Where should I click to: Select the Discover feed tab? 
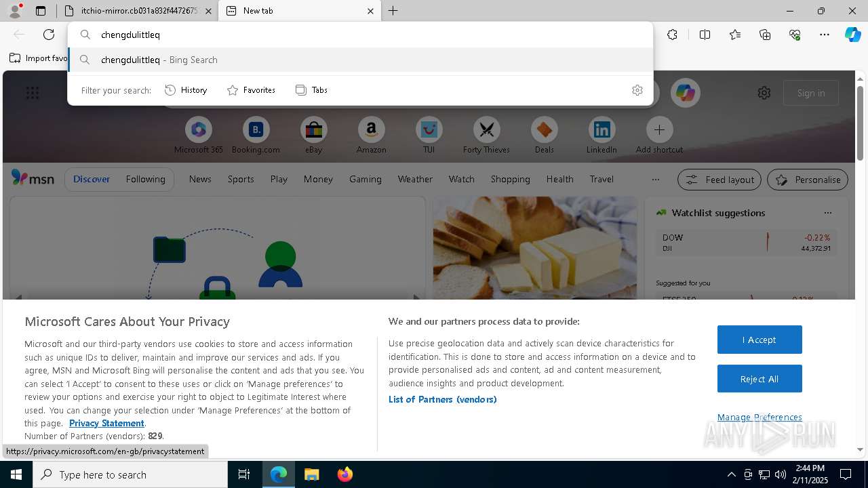click(92, 179)
